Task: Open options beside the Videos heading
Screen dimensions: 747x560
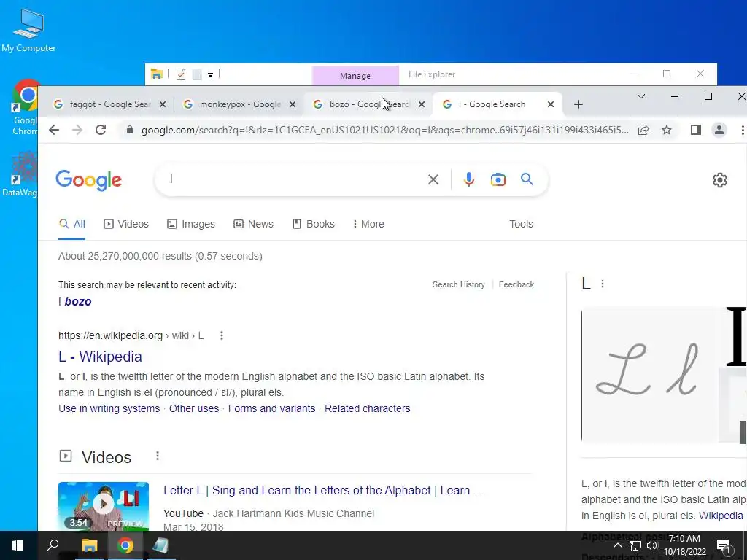Action: coord(158,456)
